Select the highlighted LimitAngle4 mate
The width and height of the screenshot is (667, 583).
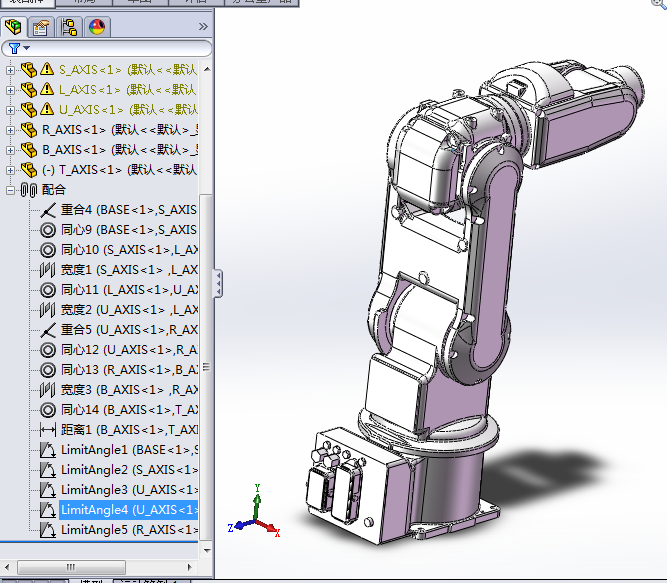129,510
